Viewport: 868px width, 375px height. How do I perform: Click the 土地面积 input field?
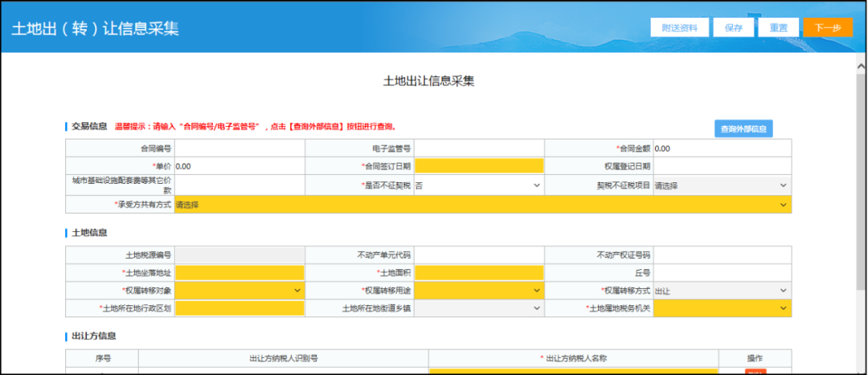coord(479,272)
